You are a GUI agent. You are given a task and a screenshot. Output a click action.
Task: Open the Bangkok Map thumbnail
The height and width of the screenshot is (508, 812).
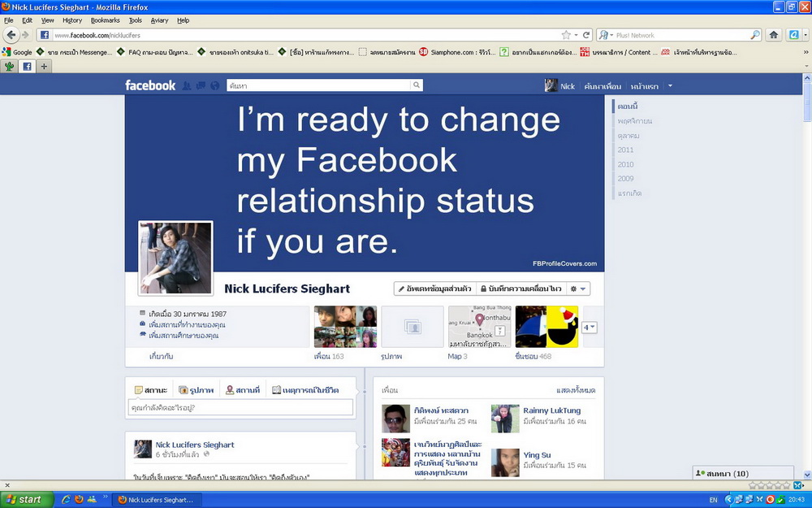[480, 327]
